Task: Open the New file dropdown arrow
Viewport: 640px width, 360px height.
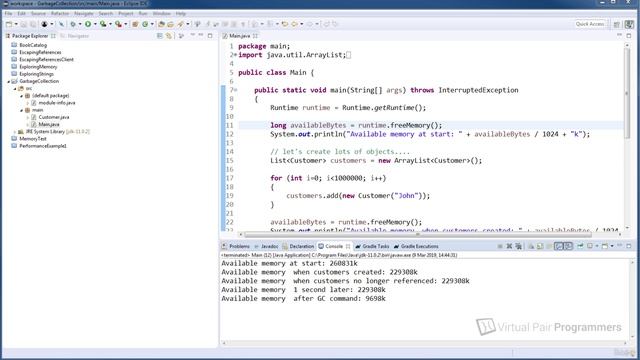Action: click(16, 24)
